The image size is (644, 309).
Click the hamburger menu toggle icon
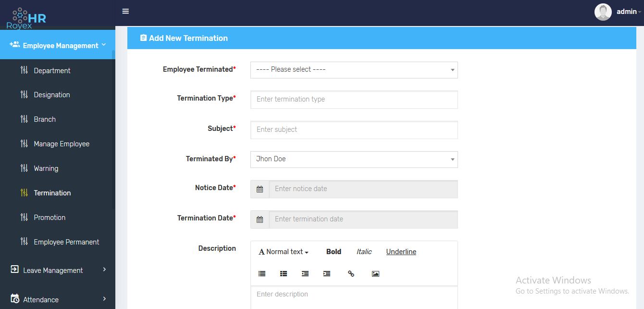point(125,11)
